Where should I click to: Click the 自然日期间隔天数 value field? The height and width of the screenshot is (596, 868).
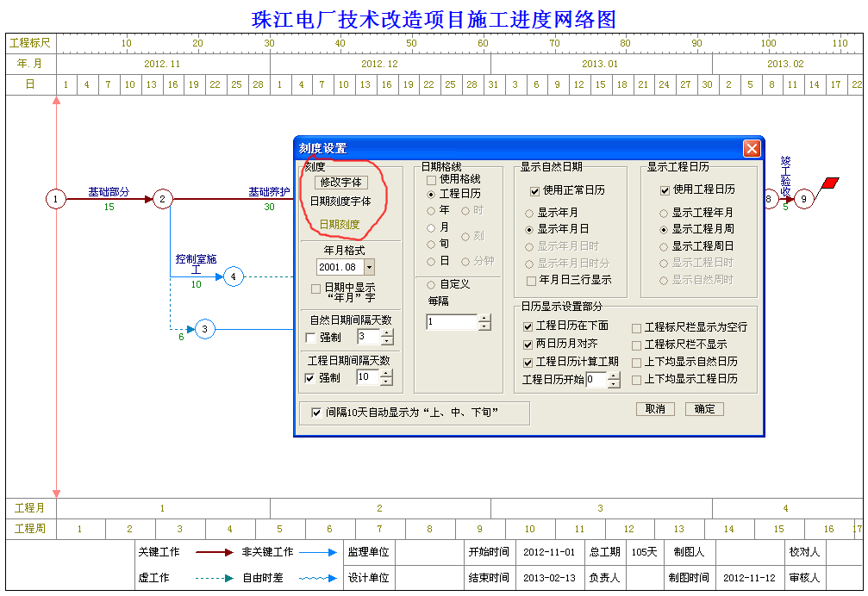tap(369, 336)
